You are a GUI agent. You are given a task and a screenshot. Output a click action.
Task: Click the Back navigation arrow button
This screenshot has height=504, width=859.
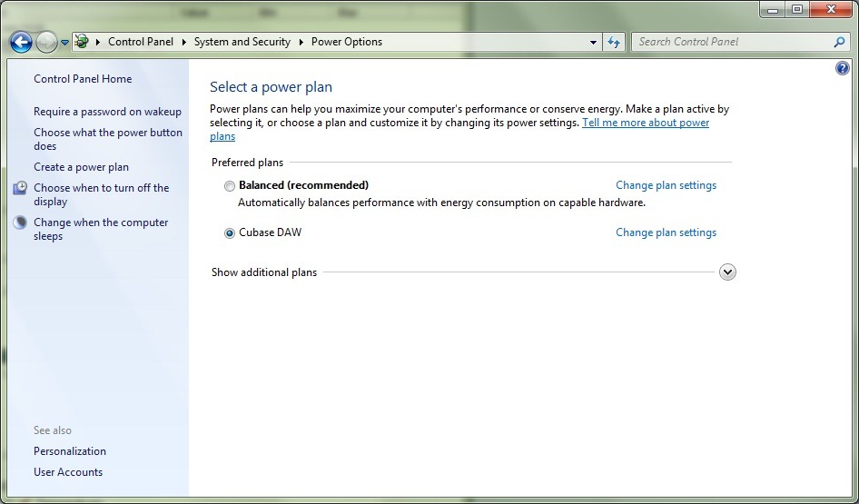(21, 42)
